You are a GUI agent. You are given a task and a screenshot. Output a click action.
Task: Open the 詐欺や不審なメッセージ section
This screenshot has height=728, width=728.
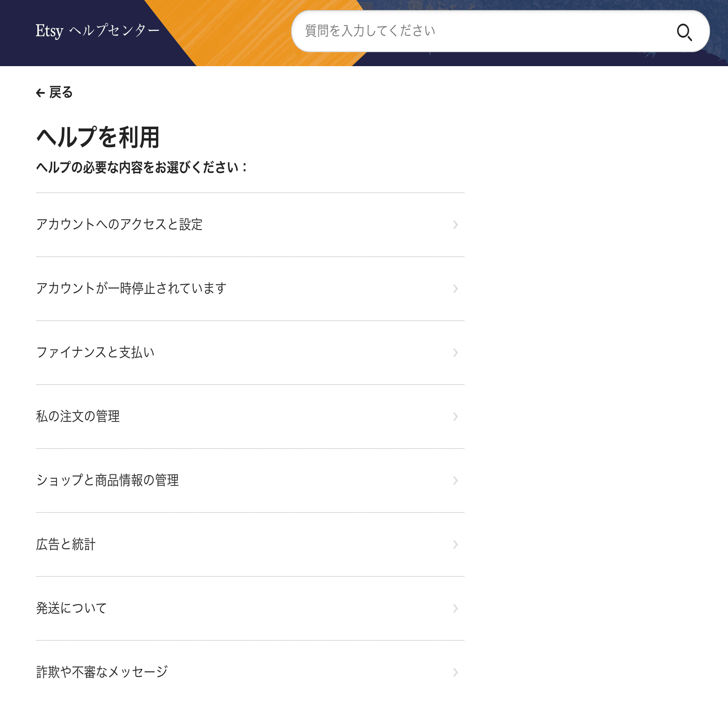(102, 671)
